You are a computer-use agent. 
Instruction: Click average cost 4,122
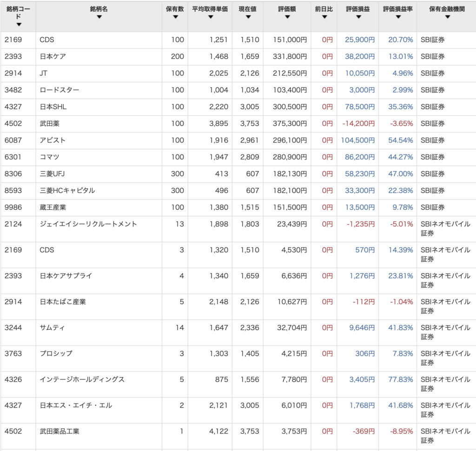(218, 431)
